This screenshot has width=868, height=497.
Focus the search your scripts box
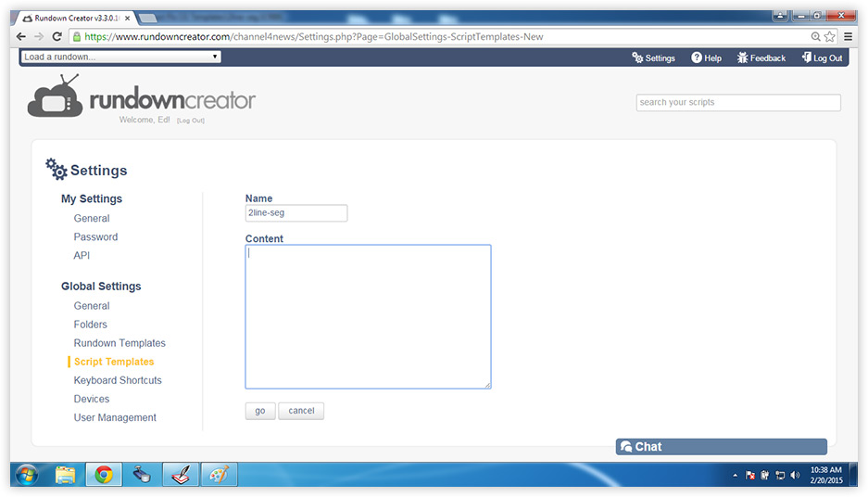click(738, 103)
